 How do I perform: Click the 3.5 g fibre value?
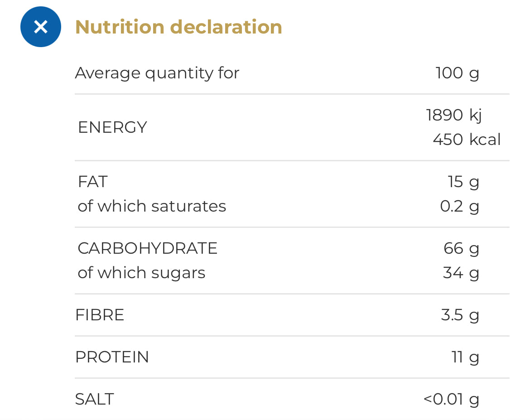click(460, 315)
